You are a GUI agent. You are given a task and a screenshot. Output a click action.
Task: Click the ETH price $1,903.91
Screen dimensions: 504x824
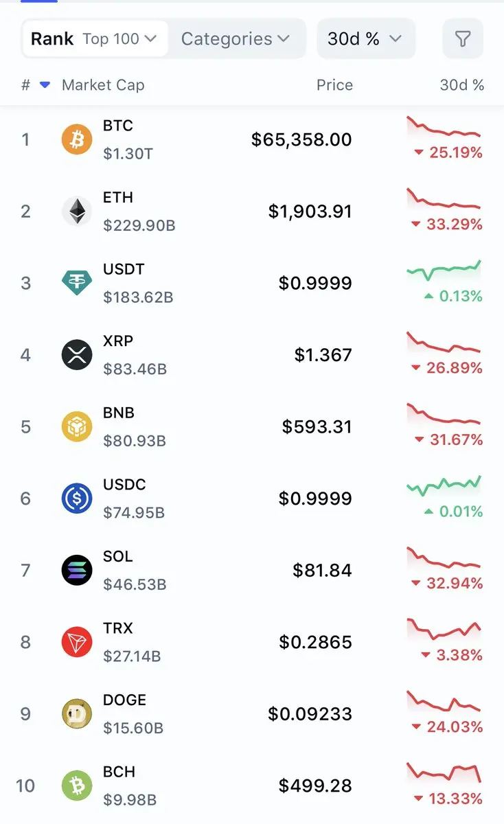[310, 211]
